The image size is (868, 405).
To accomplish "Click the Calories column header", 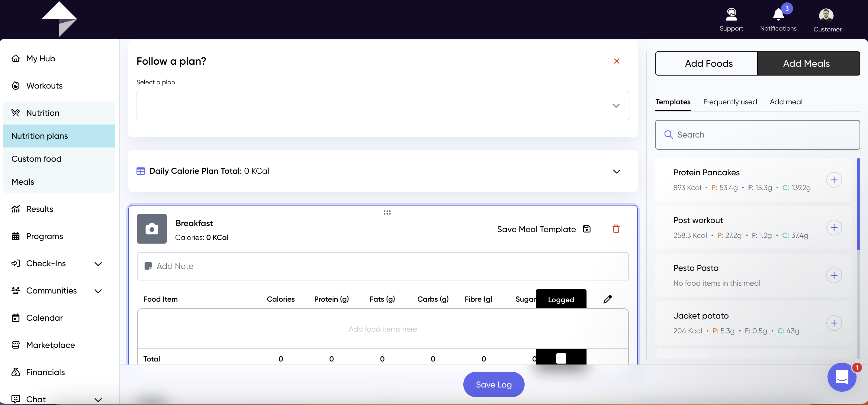I will pos(281,299).
